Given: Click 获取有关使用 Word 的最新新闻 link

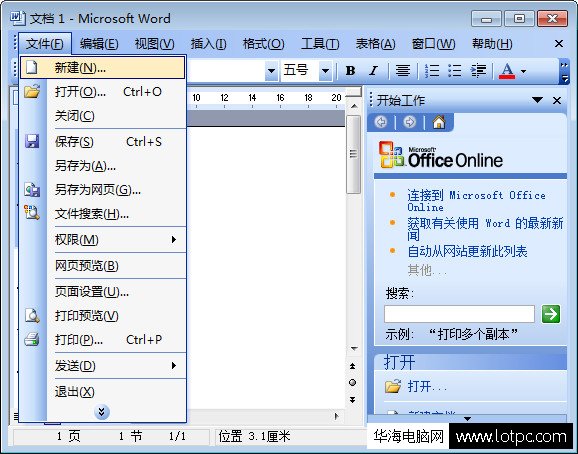Looking at the screenshot, I should (x=485, y=228).
